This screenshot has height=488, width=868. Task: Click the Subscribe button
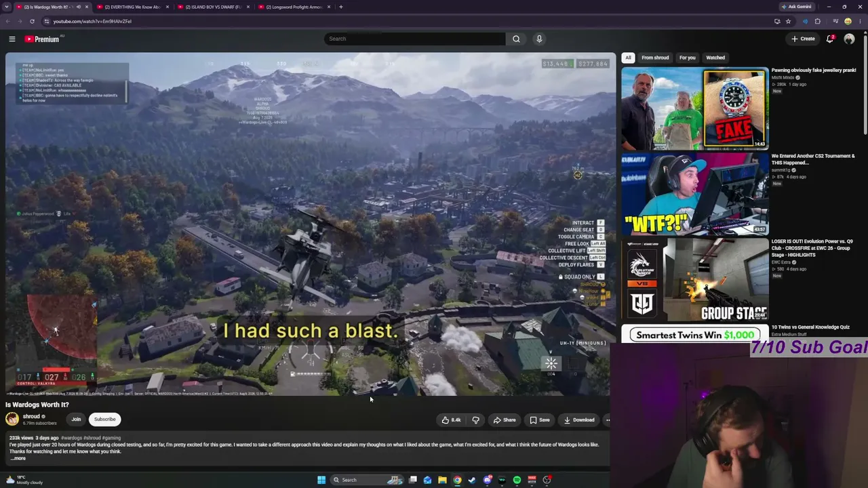coord(105,420)
